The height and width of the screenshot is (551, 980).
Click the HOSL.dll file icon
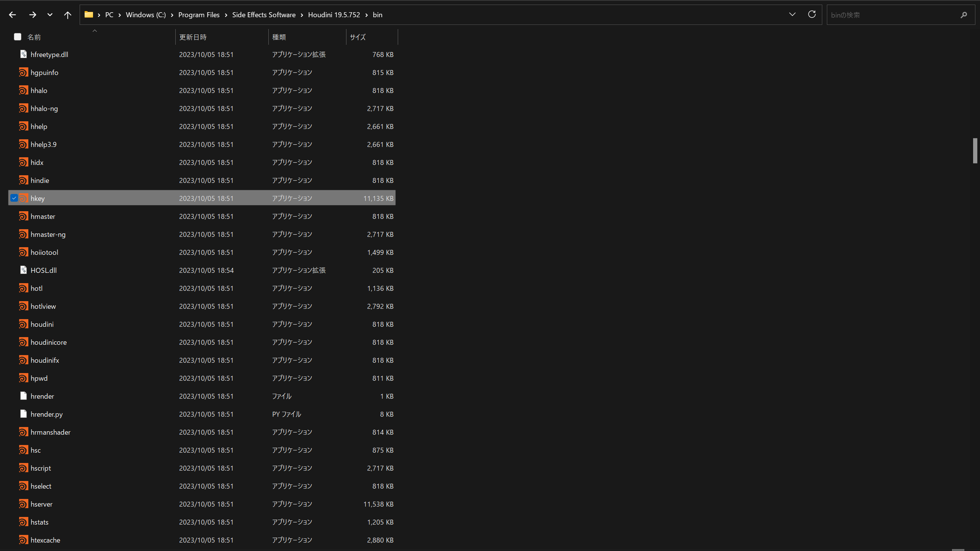tap(23, 270)
